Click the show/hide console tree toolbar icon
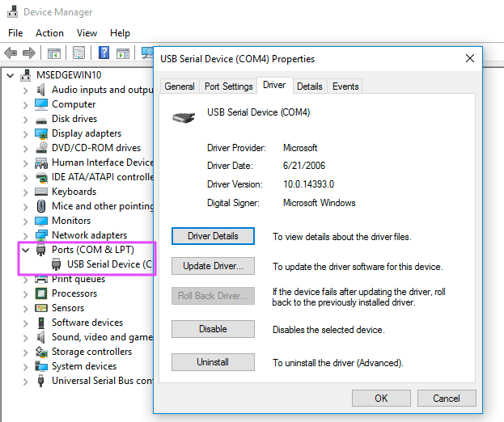The image size is (504, 422). pyautogui.click(x=54, y=53)
